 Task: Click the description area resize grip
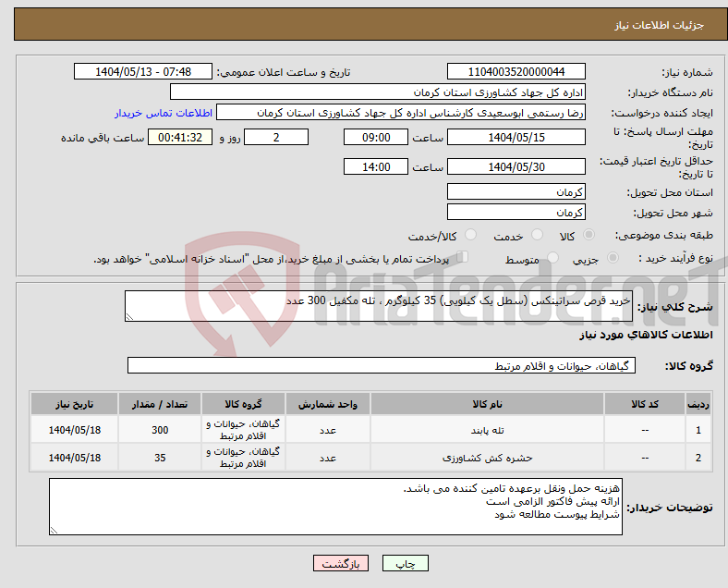pyautogui.click(x=129, y=317)
